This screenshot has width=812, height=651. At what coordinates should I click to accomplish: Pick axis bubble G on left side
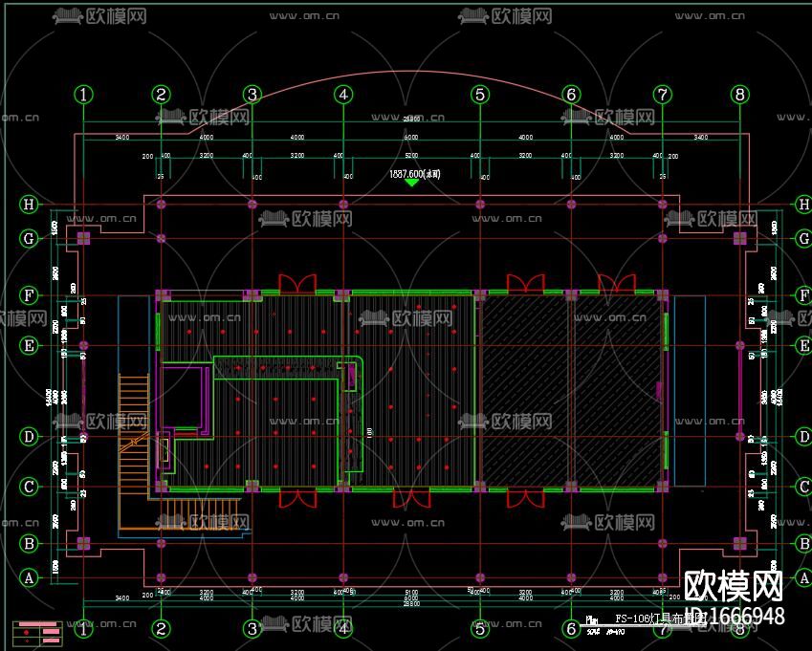[29, 239]
